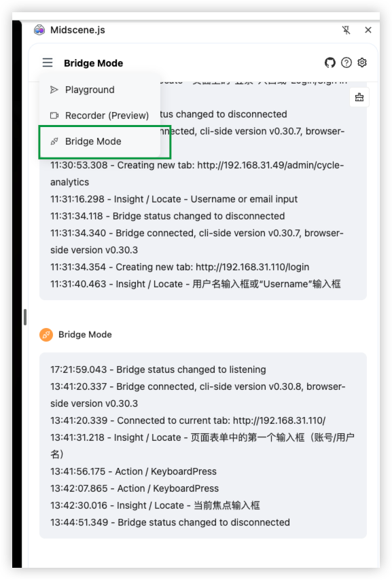This screenshot has width=392, height=580.
Task: Click the clear logs broom icon
Action: click(359, 97)
